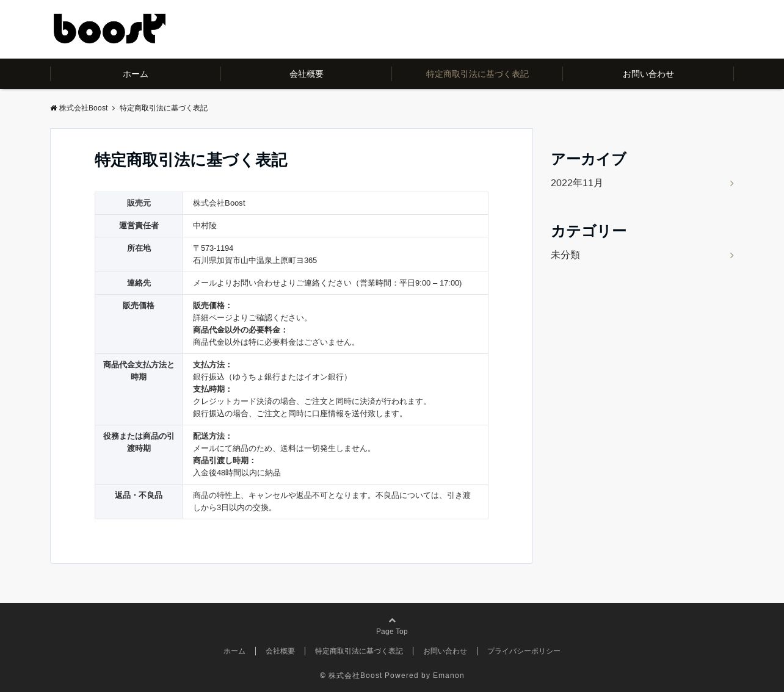Click the home icon in the breadcrumb
Viewport: 784px width, 692px height.
(54, 108)
